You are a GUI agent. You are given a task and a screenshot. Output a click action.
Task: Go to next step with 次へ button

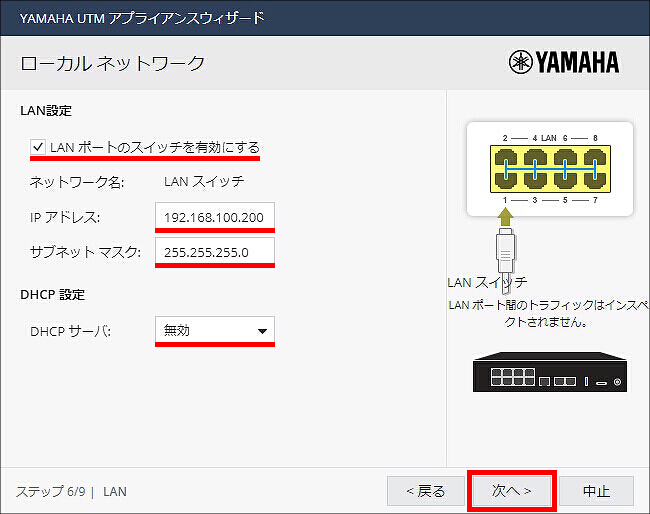click(x=512, y=491)
